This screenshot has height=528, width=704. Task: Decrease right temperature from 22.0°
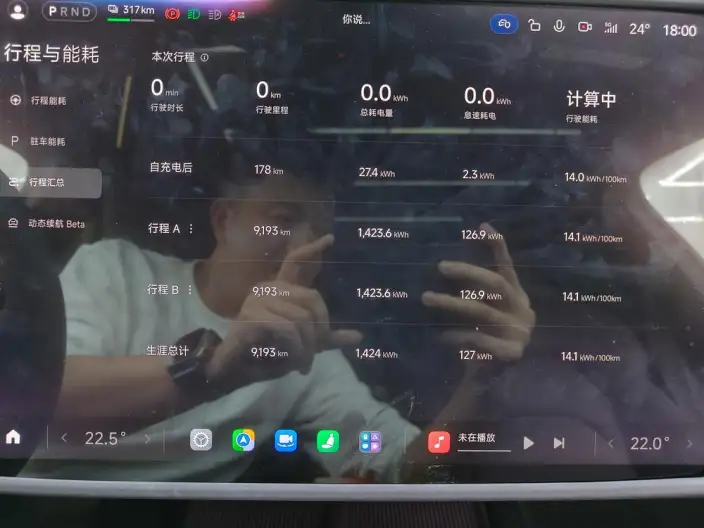pyautogui.click(x=611, y=444)
